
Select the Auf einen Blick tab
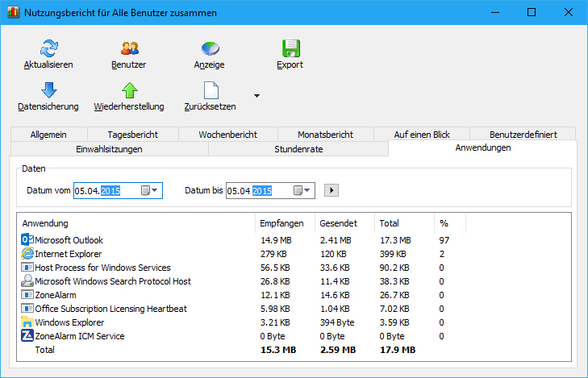422,135
